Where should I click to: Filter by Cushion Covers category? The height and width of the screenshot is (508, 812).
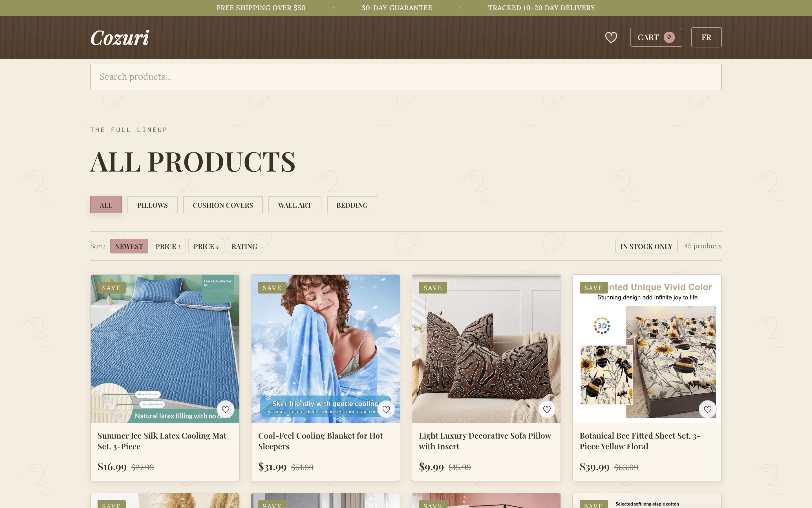pos(223,205)
